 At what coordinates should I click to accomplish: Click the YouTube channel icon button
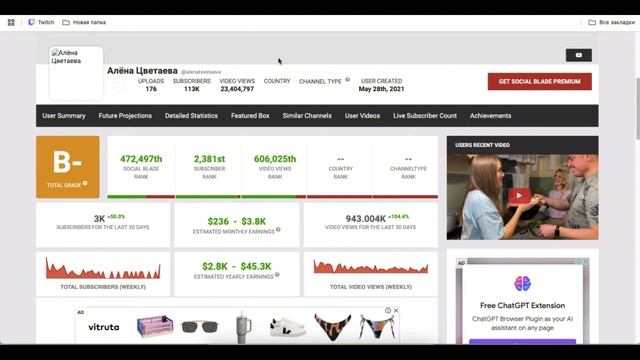coord(578,55)
